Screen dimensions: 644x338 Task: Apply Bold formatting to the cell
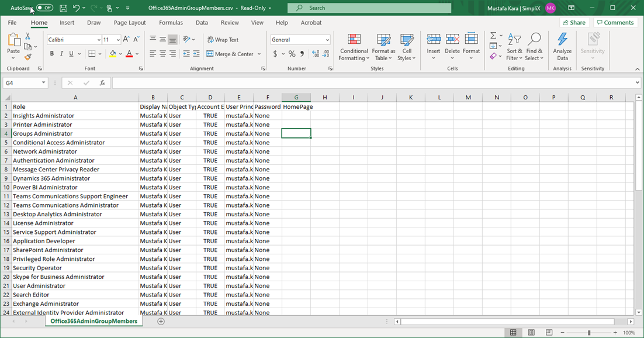[51, 54]
